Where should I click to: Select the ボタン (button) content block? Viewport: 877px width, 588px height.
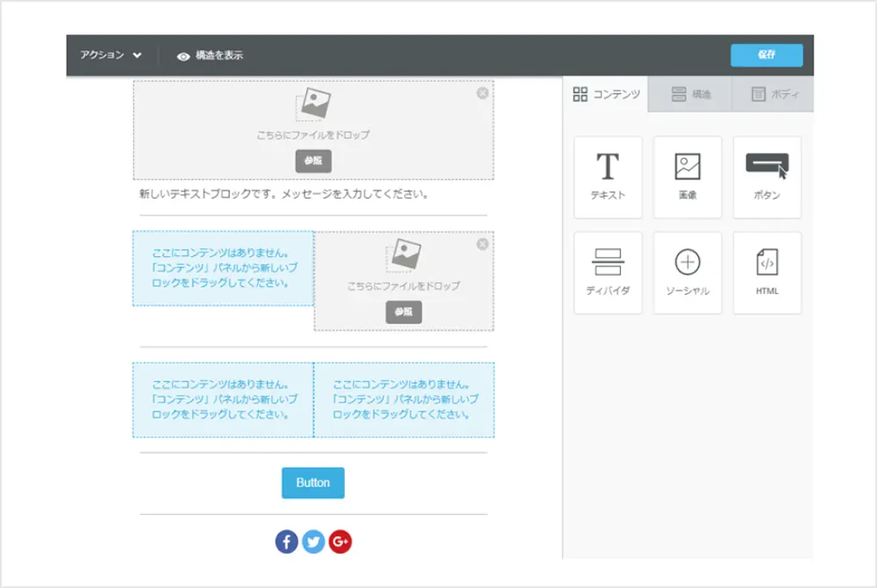click(x=767, y=177)
